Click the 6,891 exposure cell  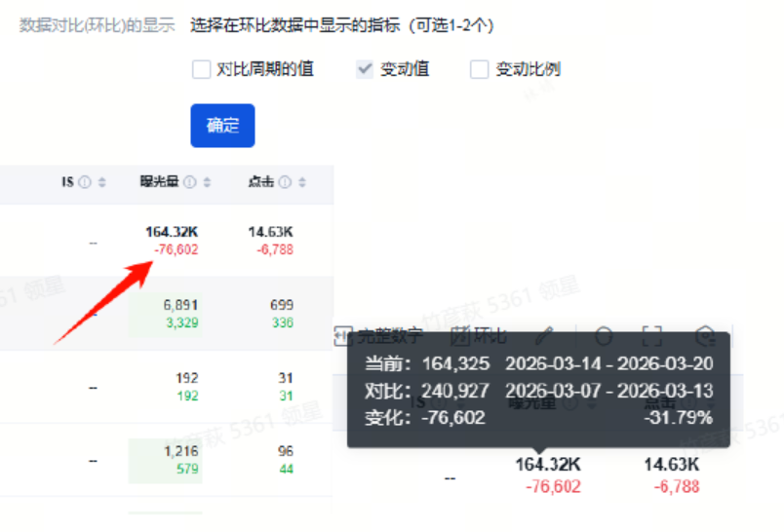coord(180,305)
